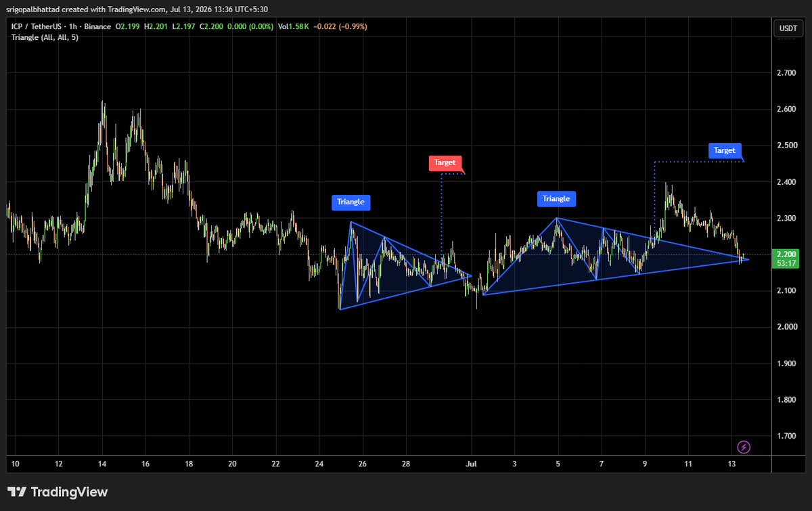Viewport: 812px width, 511px height.
Task: Click the date label 26 on time axis
Action: point(363,464)
